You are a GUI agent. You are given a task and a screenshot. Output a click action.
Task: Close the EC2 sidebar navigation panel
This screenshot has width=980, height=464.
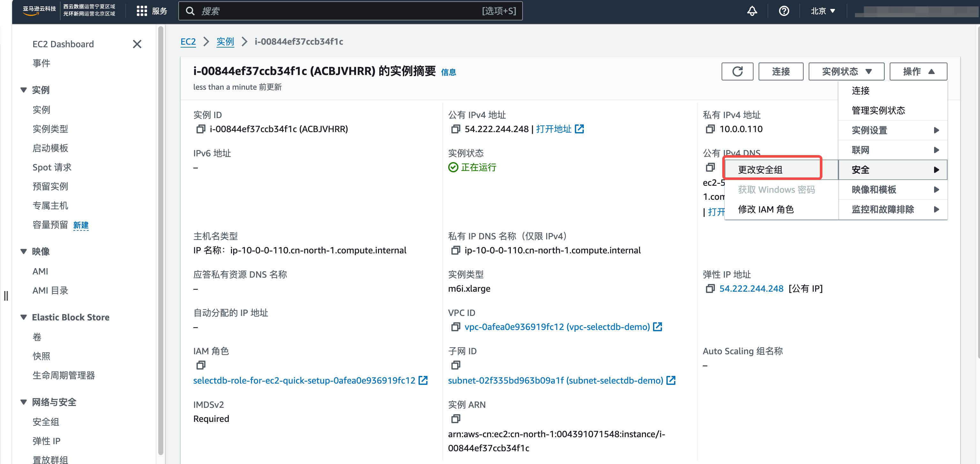pos(137,44)
